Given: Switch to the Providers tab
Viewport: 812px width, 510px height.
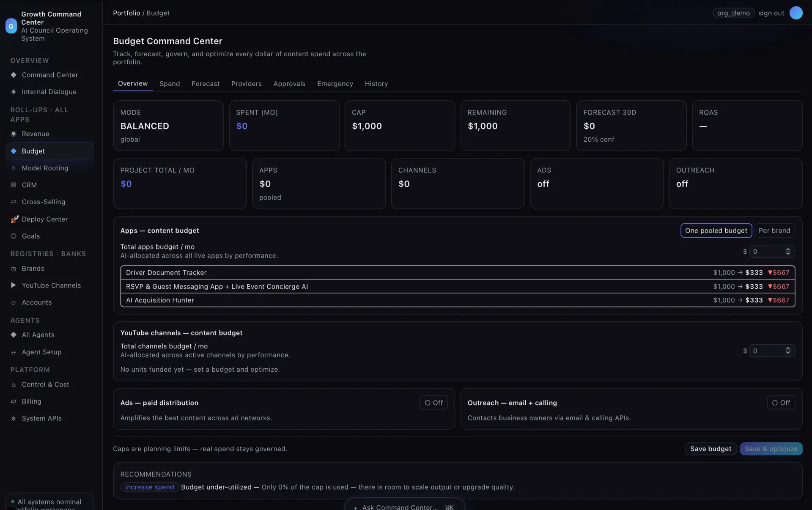Looking at the screenshot, I should click(x=247, y=84).
